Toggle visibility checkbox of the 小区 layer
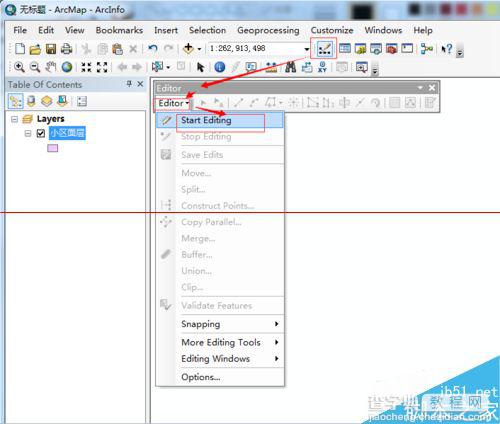 41,133
